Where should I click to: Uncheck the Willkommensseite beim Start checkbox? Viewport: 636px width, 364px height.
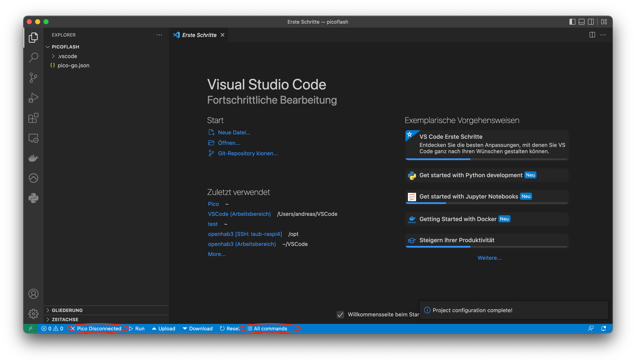[340, 314]
